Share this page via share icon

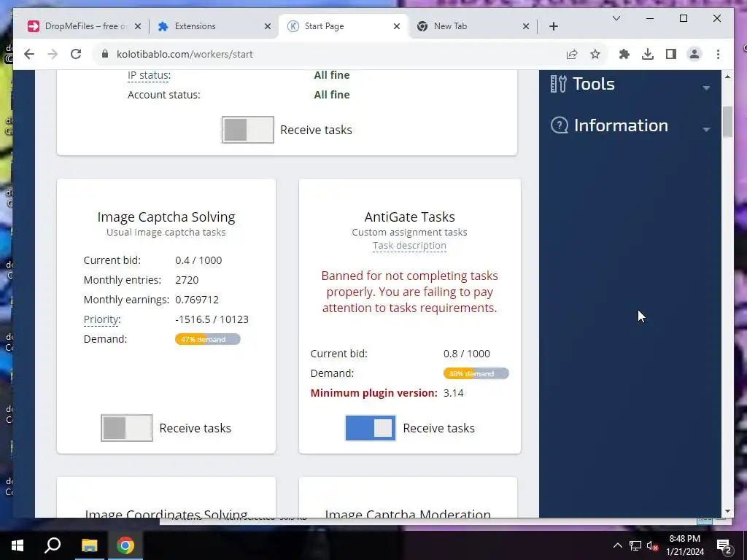572,54
